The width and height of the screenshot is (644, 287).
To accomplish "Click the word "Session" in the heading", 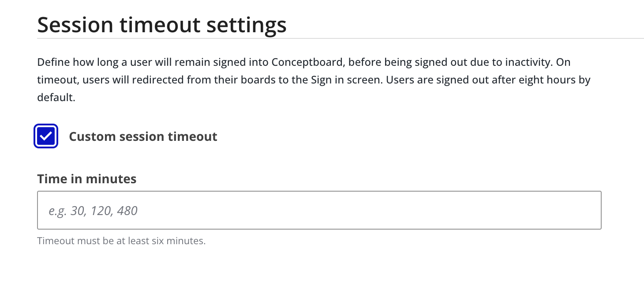I will pyautogui.click(x=75, y=25).
